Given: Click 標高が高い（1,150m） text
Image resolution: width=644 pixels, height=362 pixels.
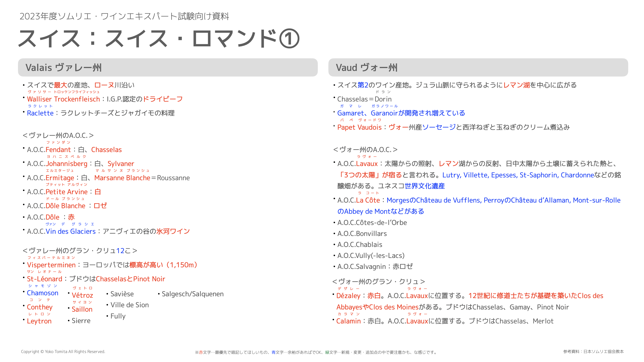Looking at the screenshot, I should [164, 265].
